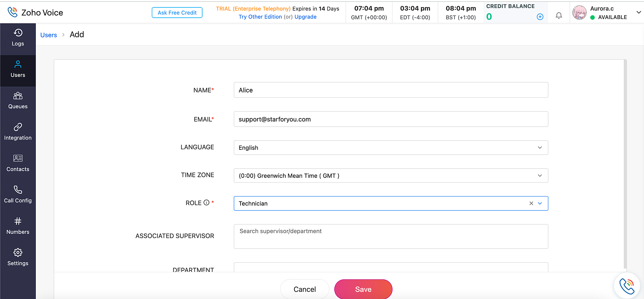Click the Aurora.c profile avatar

(579, 13)
